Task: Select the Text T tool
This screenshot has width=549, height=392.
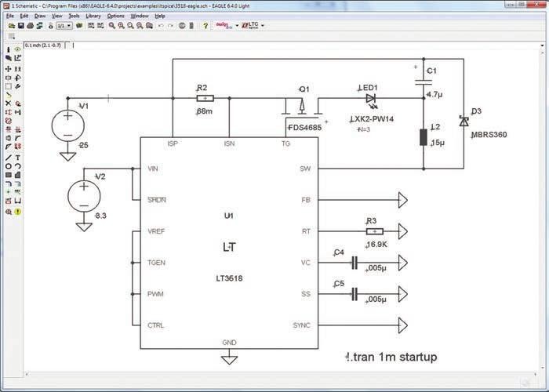Action: pyautogui.click(x=17, y=158)
